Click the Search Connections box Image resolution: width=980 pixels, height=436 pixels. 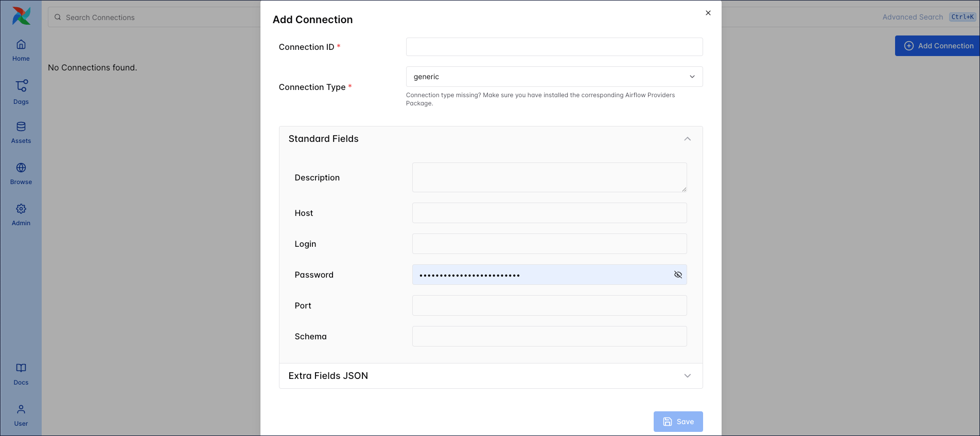(154, 17)
